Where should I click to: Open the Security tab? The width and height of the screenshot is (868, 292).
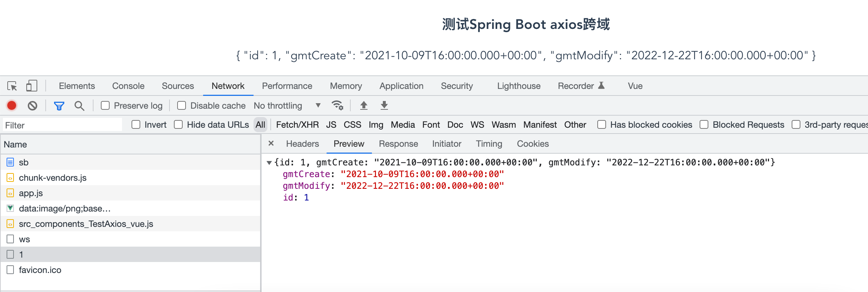[x=457, y=86]
